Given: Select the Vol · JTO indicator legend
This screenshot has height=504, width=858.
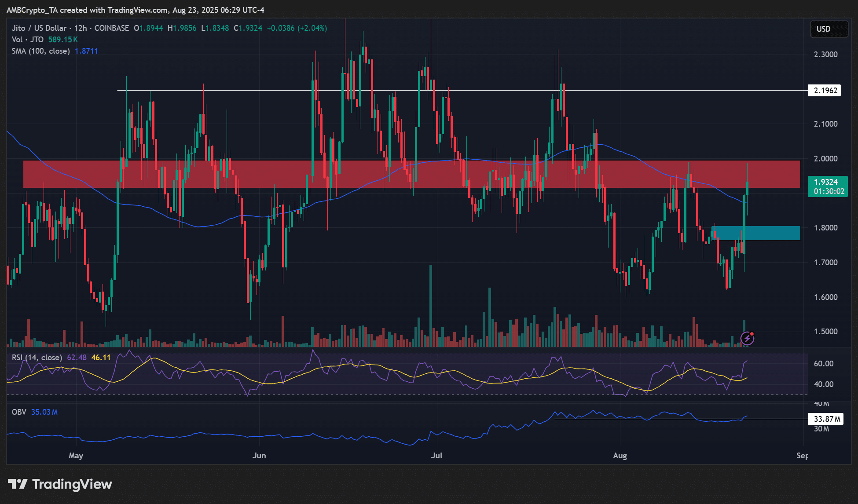Looking at the screenshot, I should (28, 40).
